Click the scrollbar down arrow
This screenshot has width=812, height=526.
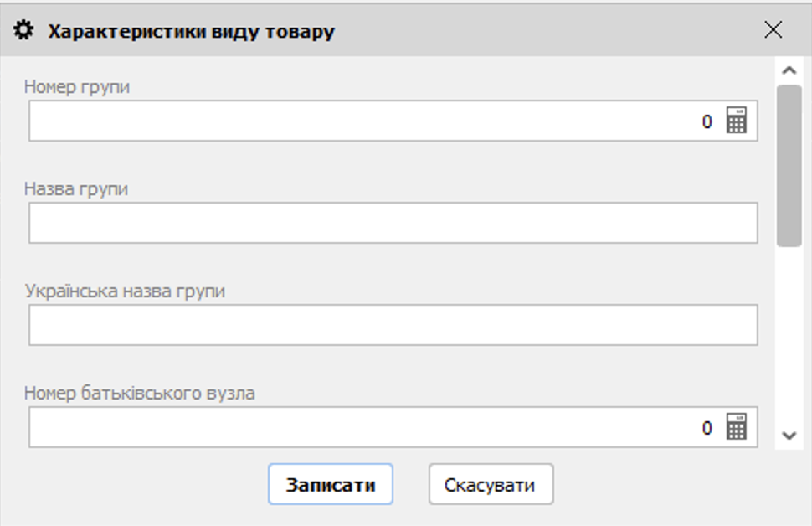[788, 435]
